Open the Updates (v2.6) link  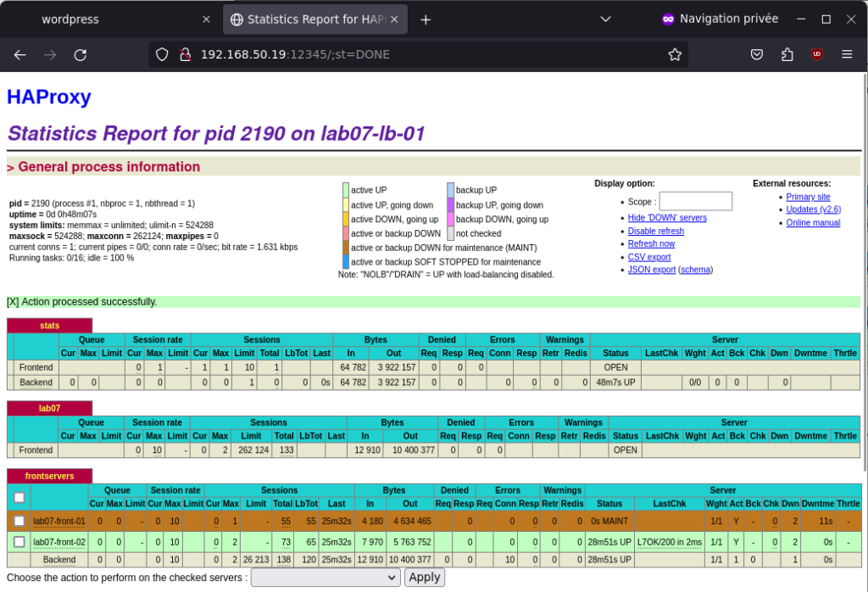[x=813, y=209]
